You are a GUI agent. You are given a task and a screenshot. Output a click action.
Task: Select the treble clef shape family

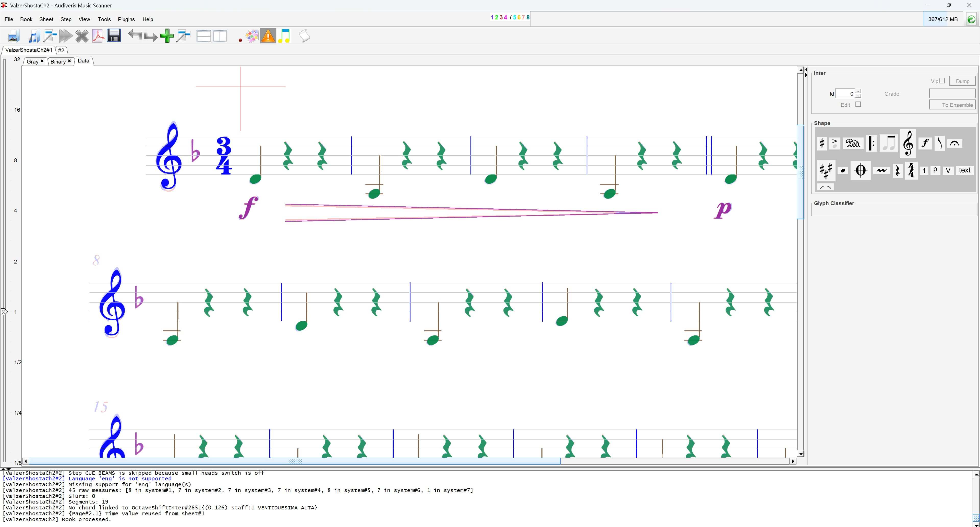click(x=908, y=143)
